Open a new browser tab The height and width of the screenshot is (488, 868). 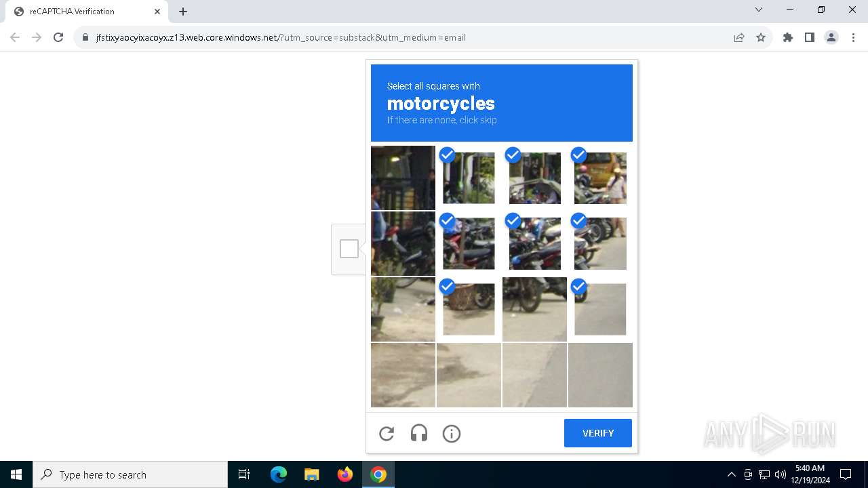coord(183,12)
